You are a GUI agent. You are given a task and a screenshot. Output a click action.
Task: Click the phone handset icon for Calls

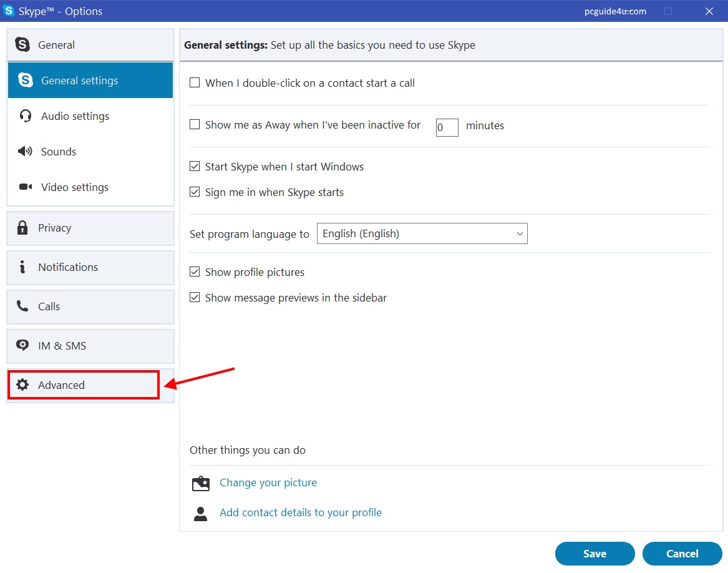pos(23,306)
